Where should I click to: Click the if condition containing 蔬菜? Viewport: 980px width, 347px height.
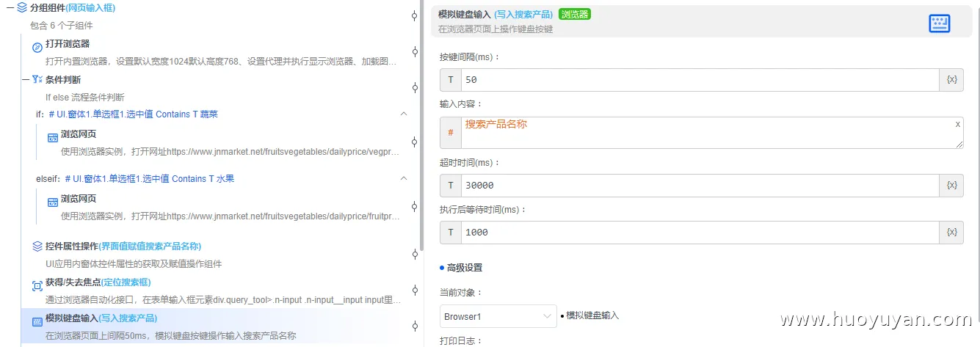click(x=133, y=114)
